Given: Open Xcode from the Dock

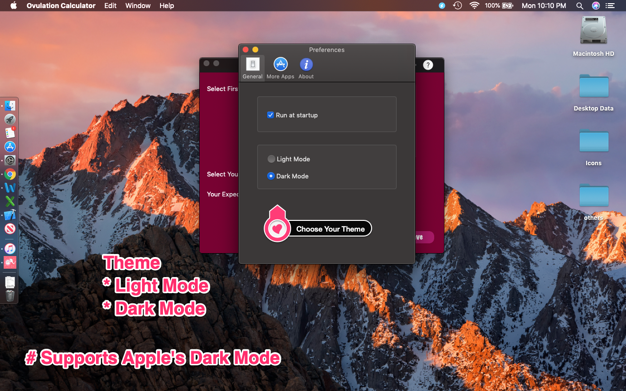Looking at the screenshot, I should (10, 215).
